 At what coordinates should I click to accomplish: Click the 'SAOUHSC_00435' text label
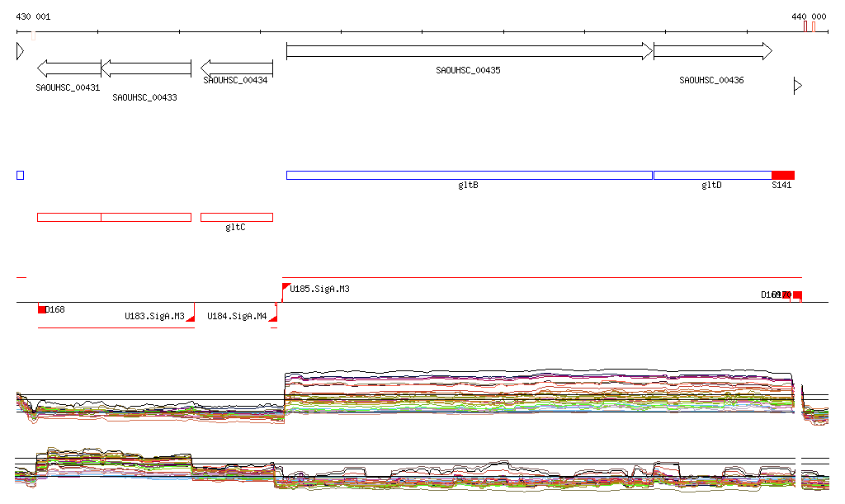pos(469,71)
